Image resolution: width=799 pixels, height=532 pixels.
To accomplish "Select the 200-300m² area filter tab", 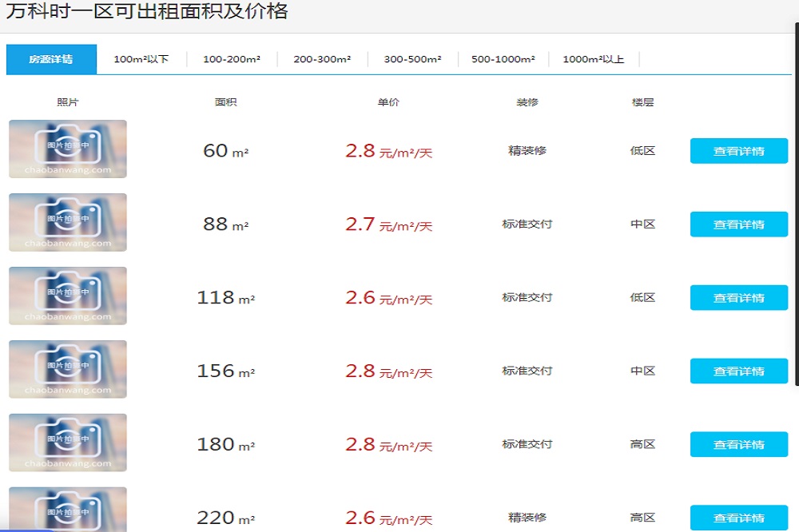I will click(322, 59).
